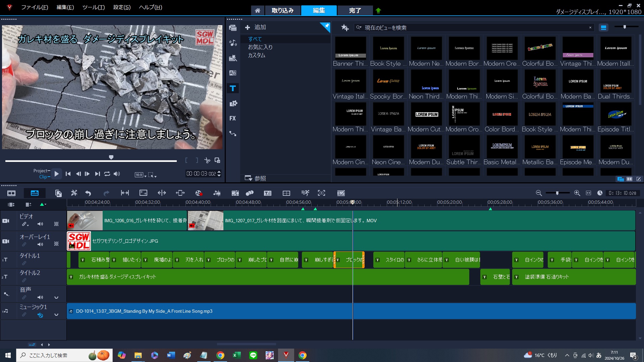Toggle ripple editing link on タイトル1 track
This screenshot has height=362, width=644.
pos(24,263)
